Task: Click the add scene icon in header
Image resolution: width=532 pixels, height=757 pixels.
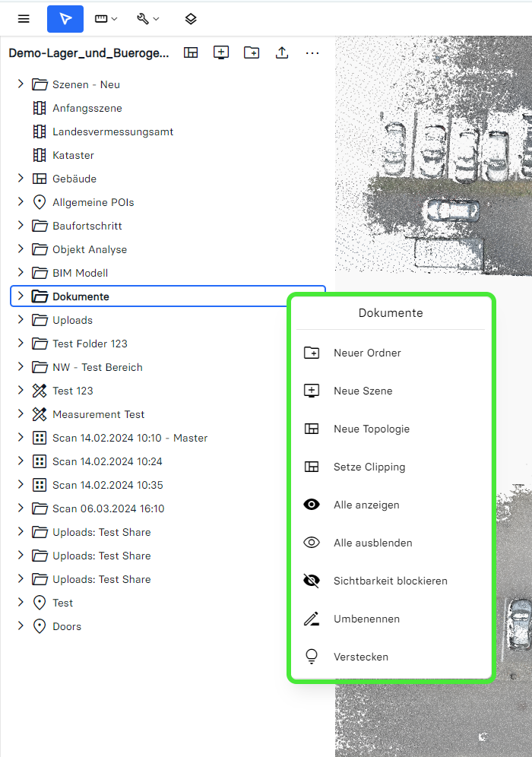Action: 221,52
